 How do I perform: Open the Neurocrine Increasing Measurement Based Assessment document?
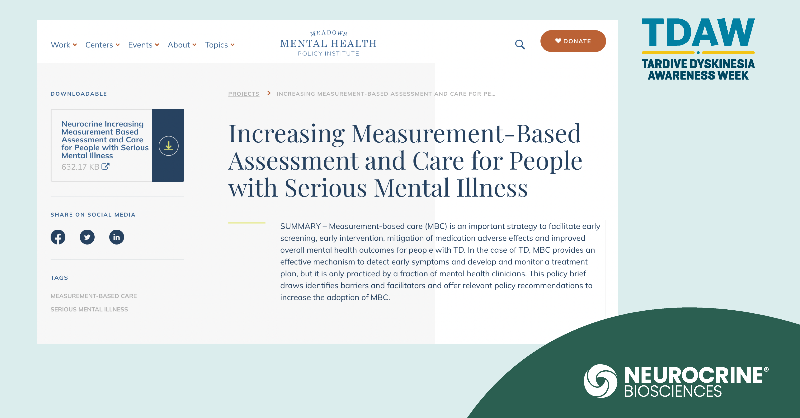105,139
